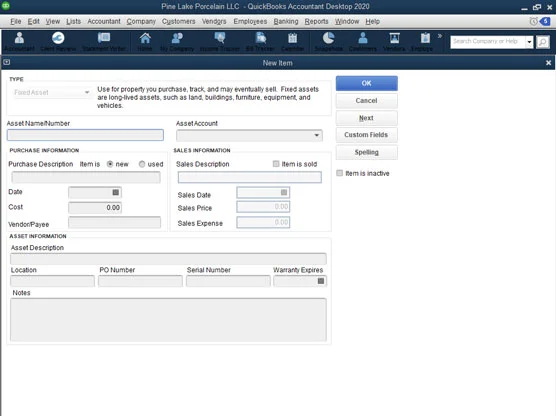
Task: Open Client Review from the icon bar
Action: pyautogui.click(x=58, y=41)
